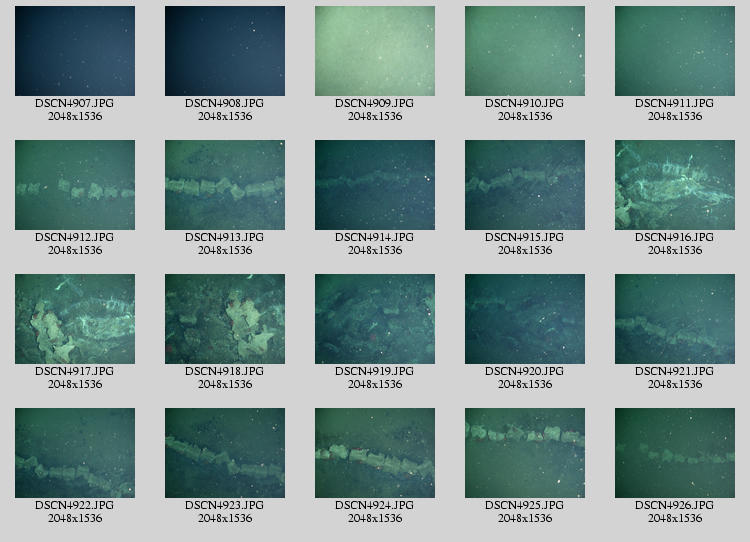Screen dimensions: 750x542
Task: Click the DSCN4917.JPG thumbnail
Action: pyautogui.click(x=75, y=319)
